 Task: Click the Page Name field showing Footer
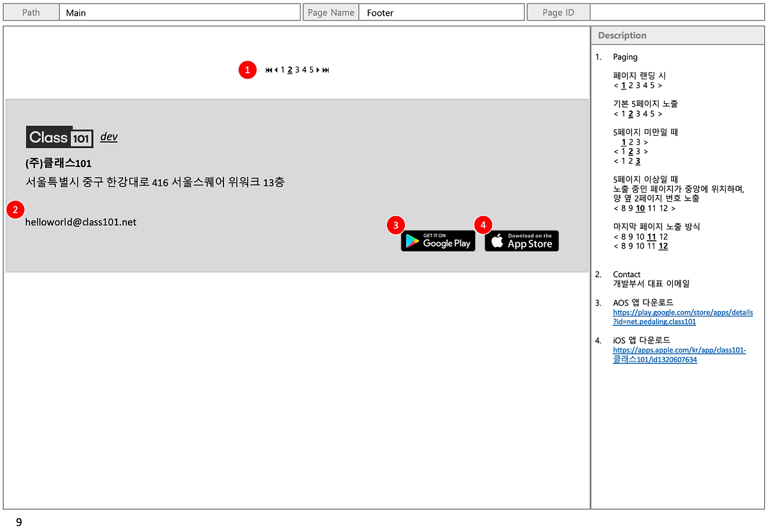point(442,12)
